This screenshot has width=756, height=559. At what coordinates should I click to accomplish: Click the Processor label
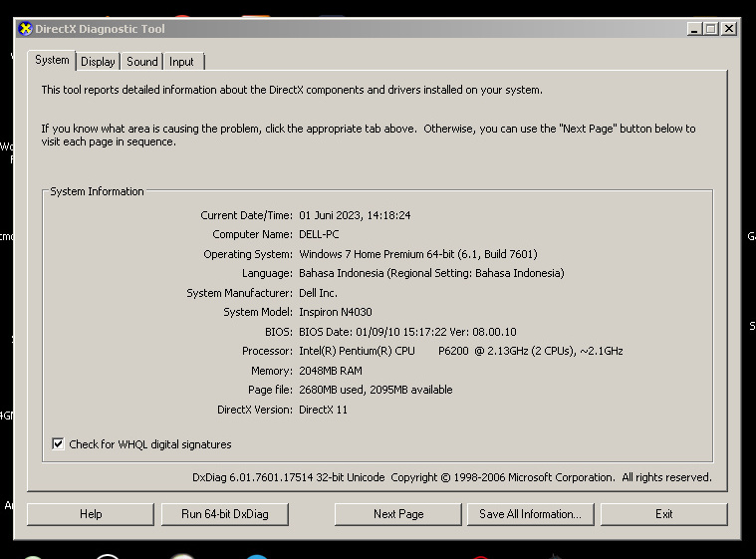(x=267, y=351)
